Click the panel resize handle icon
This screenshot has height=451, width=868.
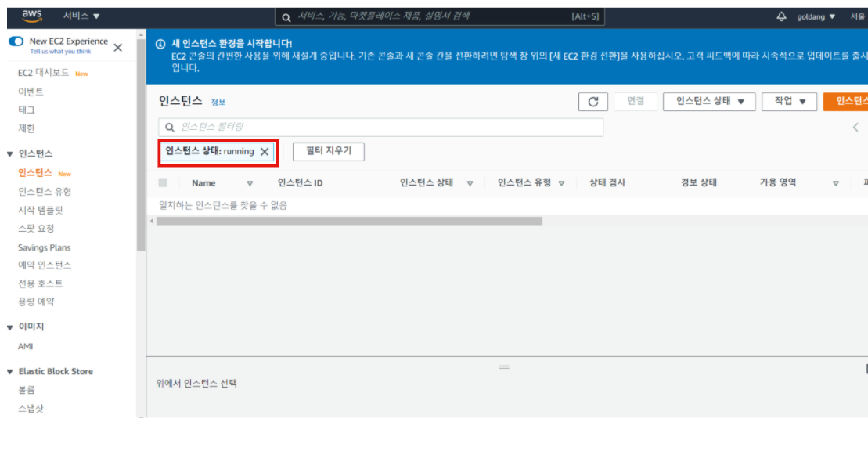504,366
